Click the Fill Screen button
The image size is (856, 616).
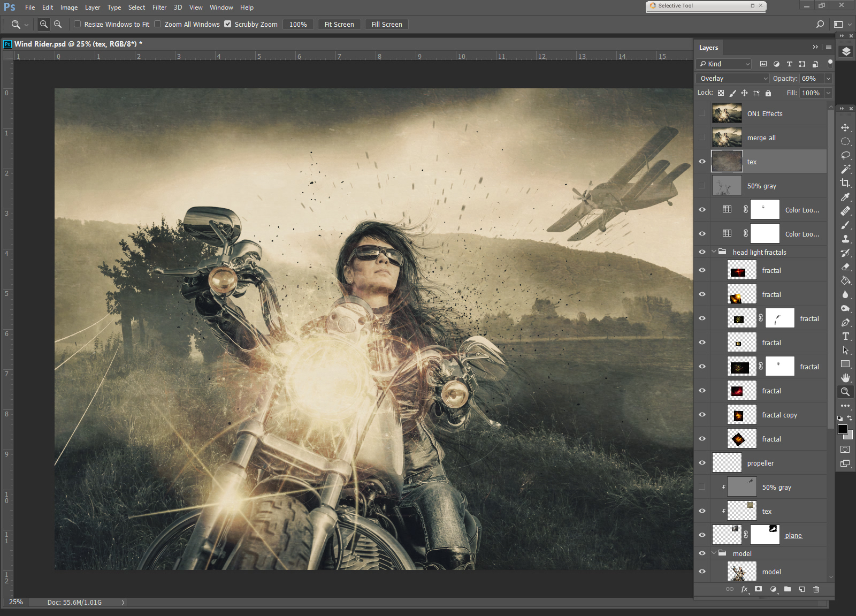click(x=386, y=25)
